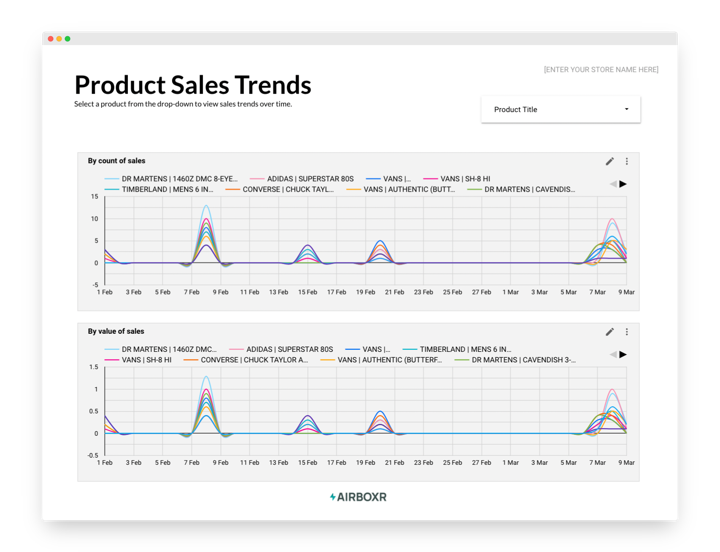
Task: Click the AIRBOXR logo
Action: click(358, 497)
